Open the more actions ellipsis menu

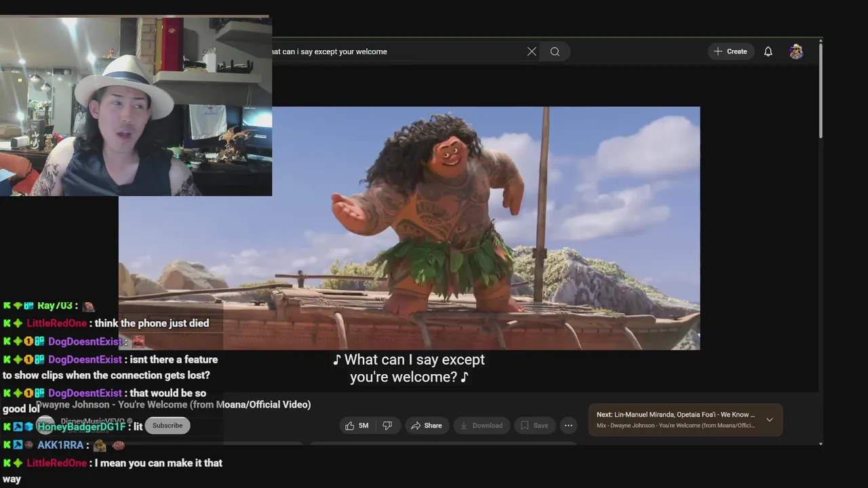568,426
